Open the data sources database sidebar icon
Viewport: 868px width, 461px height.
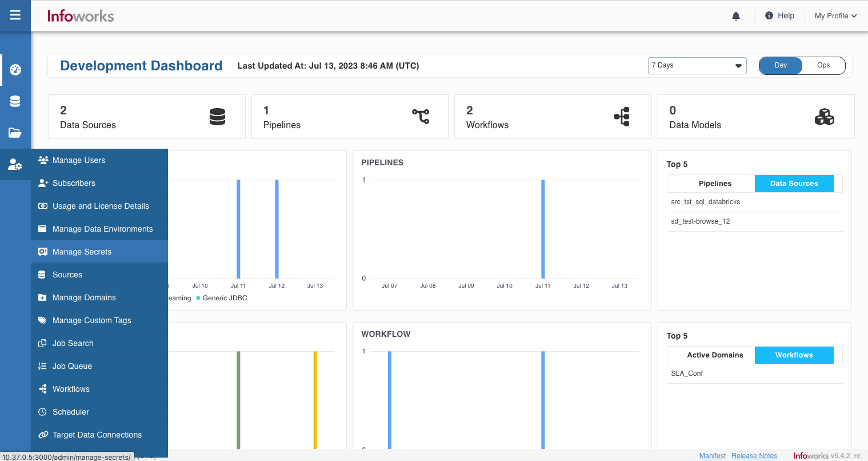[x=15, y=101]
